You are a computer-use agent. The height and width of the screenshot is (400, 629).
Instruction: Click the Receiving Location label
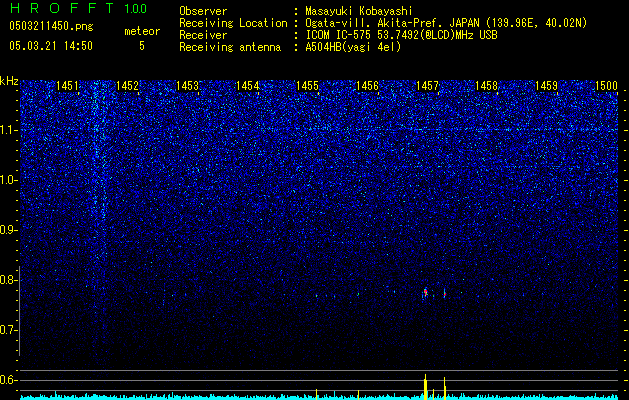coord(233,23)
